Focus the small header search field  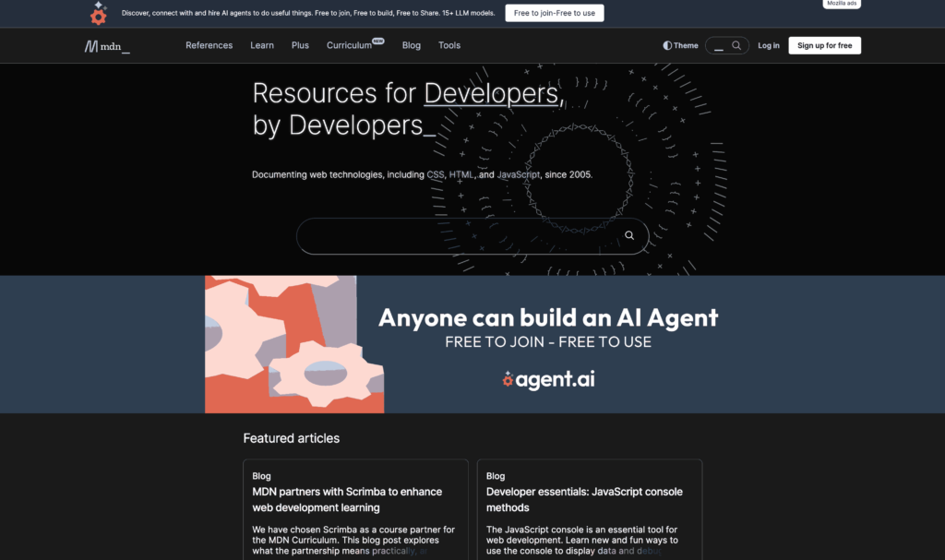coord(727,46)
